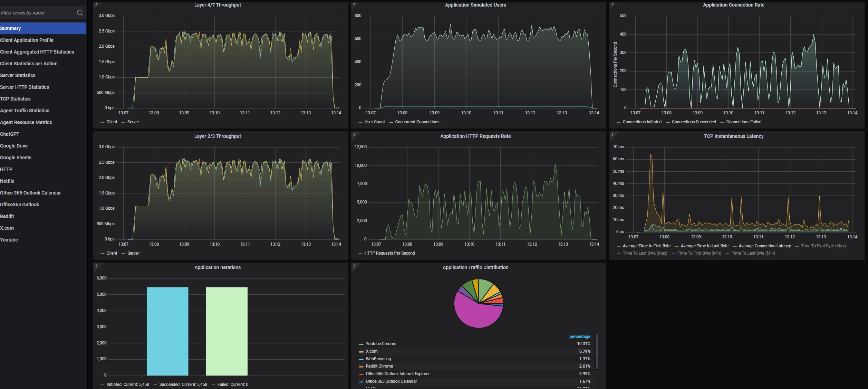Toggle Connections Failed series in legend
This screenshot has height=389, width=868.
(x=743, y=122)
